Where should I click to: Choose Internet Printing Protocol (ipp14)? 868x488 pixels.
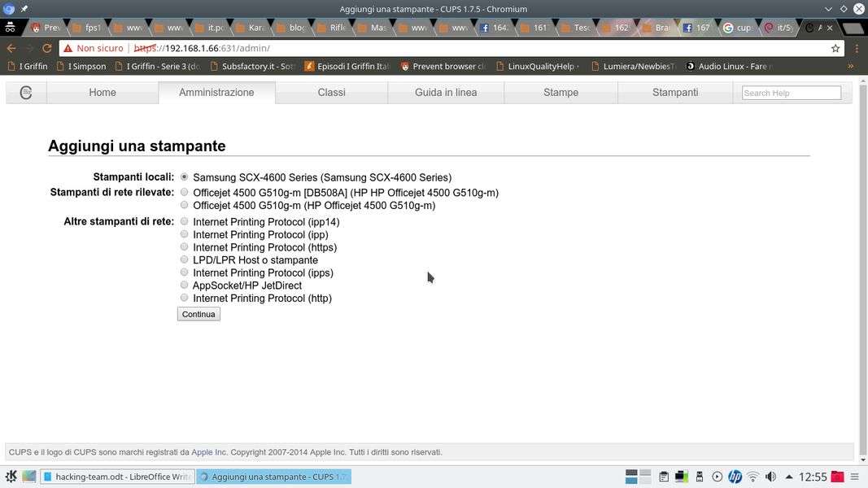[185, 221]
